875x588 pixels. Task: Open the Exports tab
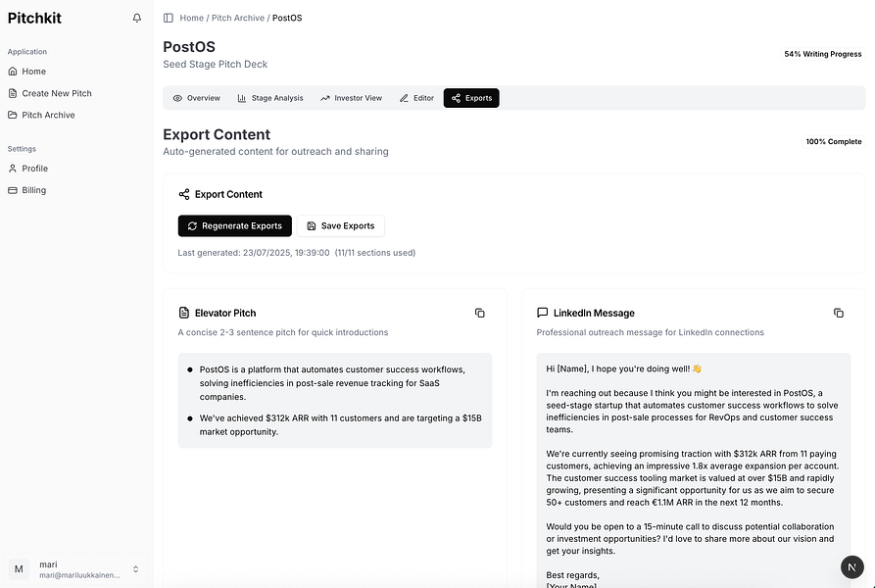tap(471, 98)
